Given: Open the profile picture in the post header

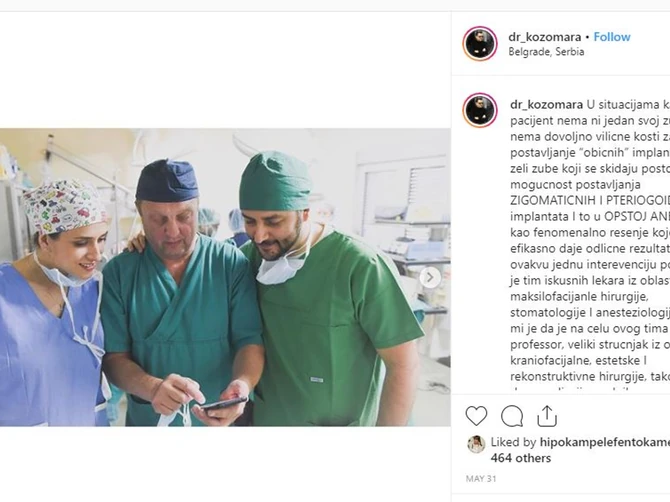Looking at the screenshot, I should click(x=480, y=44).
